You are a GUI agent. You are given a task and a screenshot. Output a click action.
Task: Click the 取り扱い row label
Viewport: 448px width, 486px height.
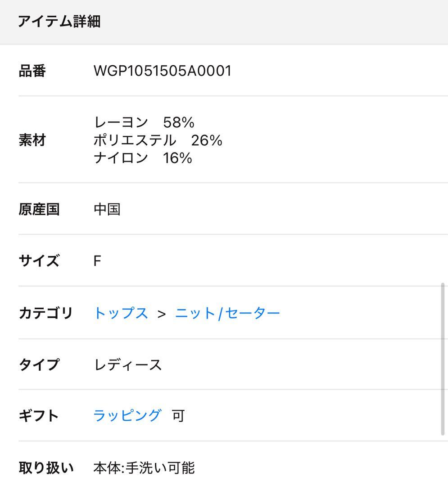tap(46, 468)
